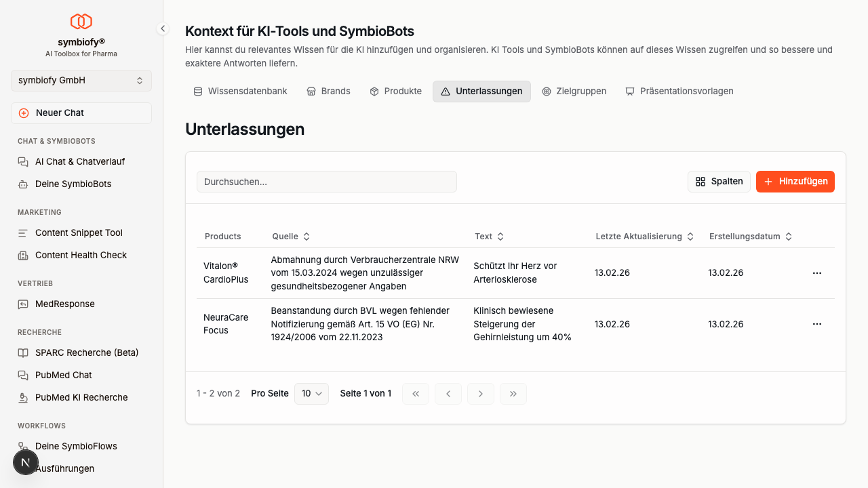The width and height of the screenshot is (868, 488).
Task: Open the Spalten settings button
Action: coord(719,181)
